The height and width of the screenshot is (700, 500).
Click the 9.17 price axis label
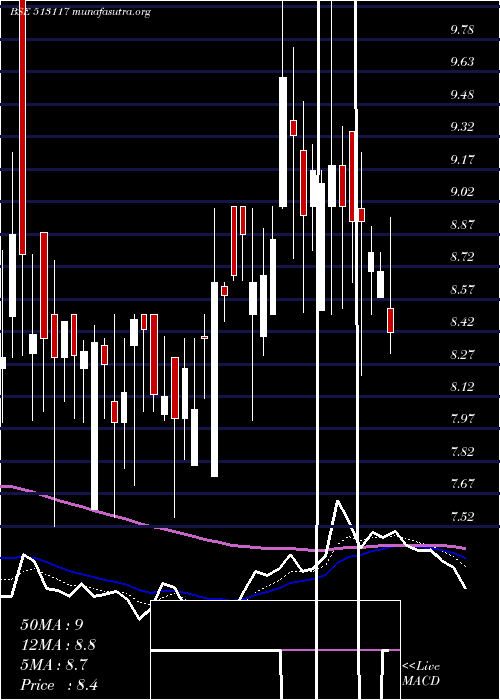(x=462, y=159)
